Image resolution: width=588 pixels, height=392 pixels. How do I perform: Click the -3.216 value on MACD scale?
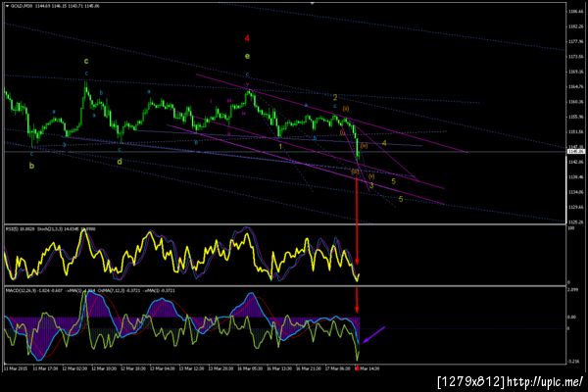tap(573, 362)
